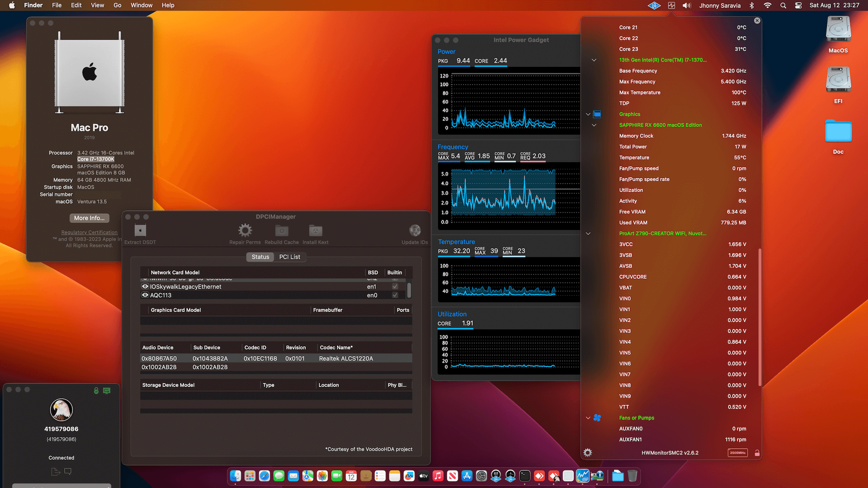Image resolution: width=868 pixels, height=488 pixels.
Task: Click the eagle avatar in AnyDesk window
Action: coord(61,410)
